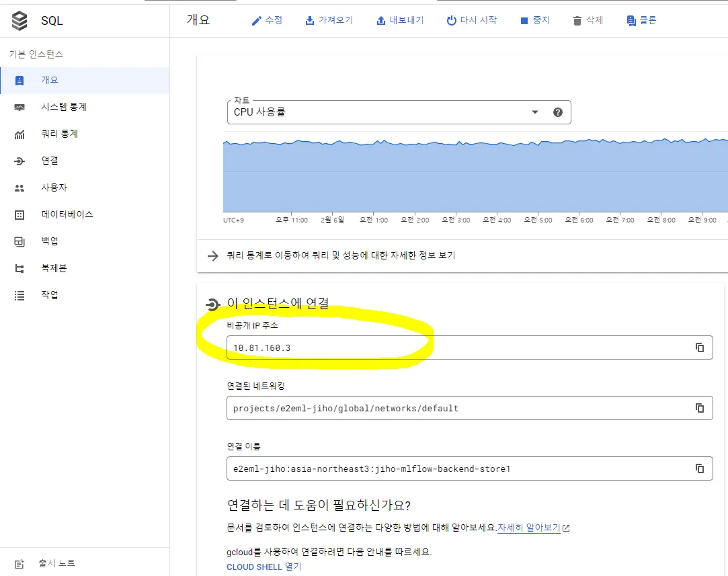Click the 복제본 branch icon
The height and width of the screenshot is (576, 728).
tap(19, 269)
